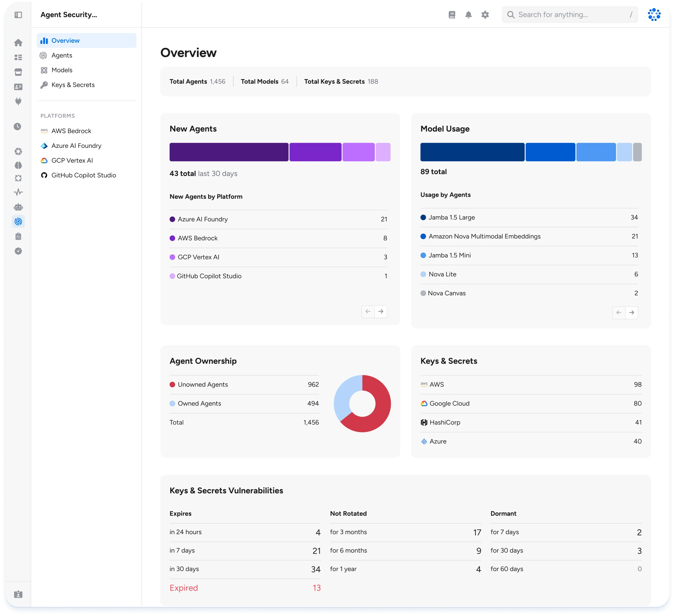Select the activity pulse icon in the sidebar
This screenshot has width=675, height=616.
18,192
